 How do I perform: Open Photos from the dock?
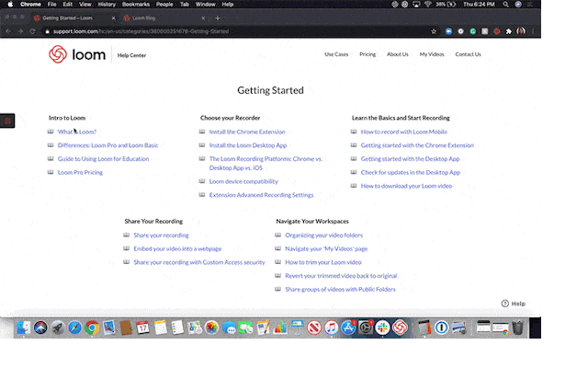(211, 328)
